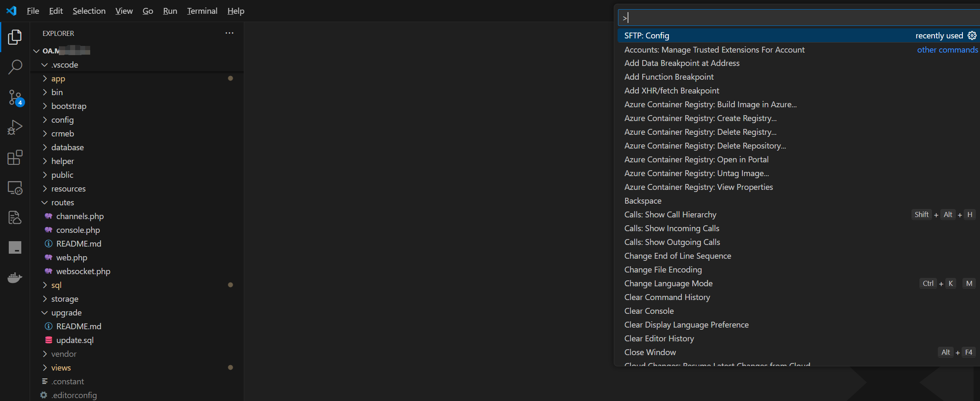The image size is (980, 401).
Task: Collapse the upgrade folder
Action: pyautogui.click(x=137, y=313)
